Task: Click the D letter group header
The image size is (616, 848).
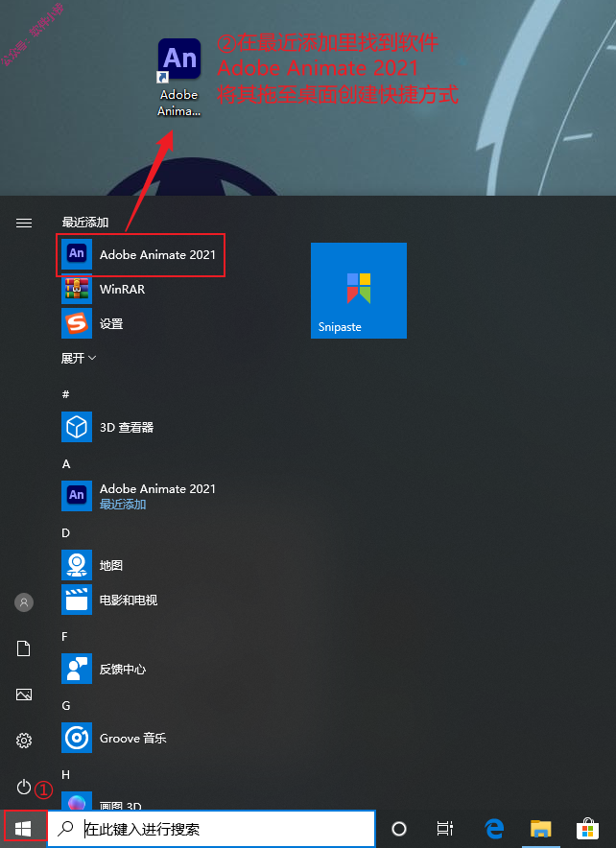Action: click(66, 533)
